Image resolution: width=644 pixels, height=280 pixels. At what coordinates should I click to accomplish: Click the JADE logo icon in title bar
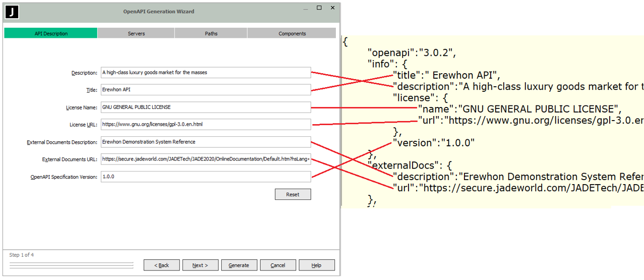12,12
